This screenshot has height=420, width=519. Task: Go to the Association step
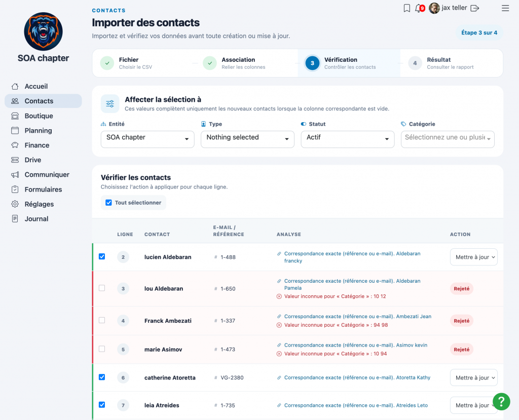[247, 63]
